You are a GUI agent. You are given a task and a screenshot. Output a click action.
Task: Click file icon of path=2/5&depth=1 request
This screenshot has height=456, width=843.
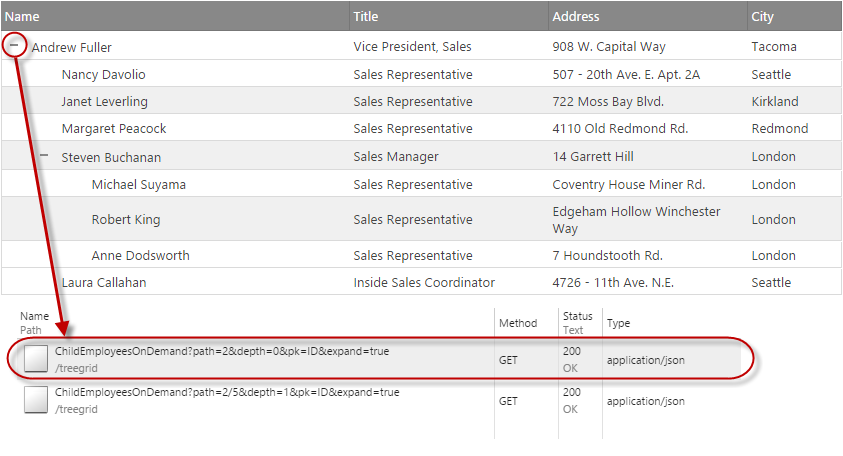point(37,400)
